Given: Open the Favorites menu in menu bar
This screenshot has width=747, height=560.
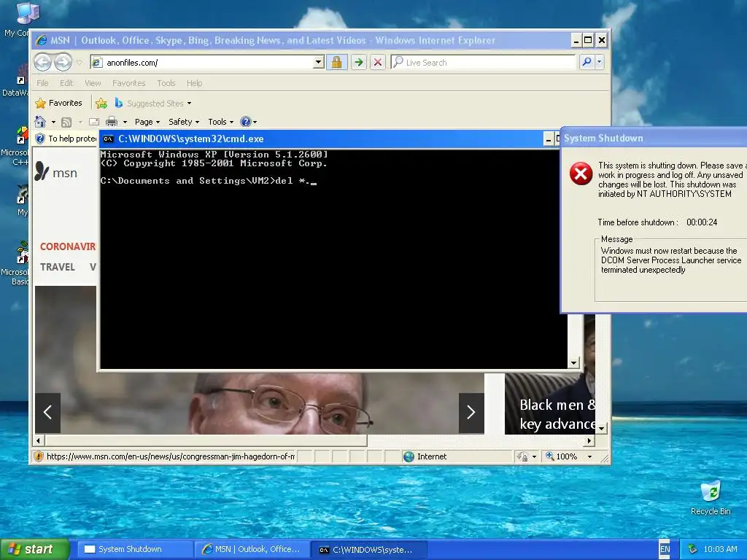Looking at the screenshot, I should pos(129,83).
